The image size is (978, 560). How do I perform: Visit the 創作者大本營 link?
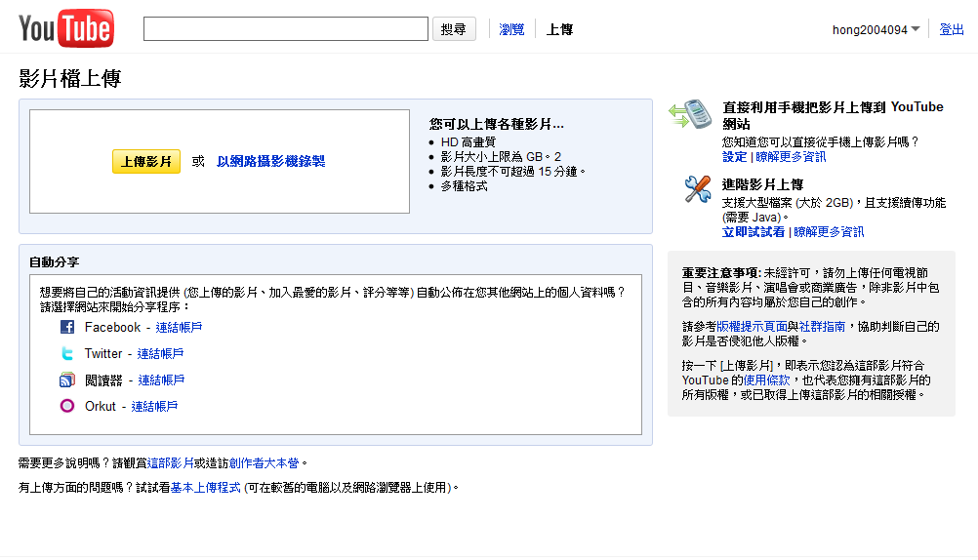click(264, 463)
